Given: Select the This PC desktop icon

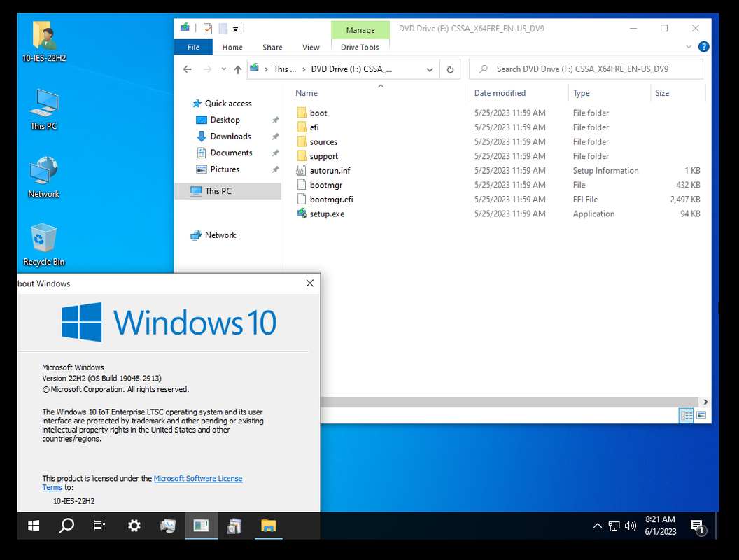Looking at the screenshot, I should point(44,109).
